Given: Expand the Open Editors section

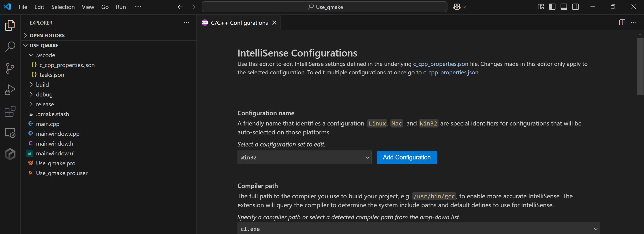Looking at the screenshot, I should tap(47, 36).
